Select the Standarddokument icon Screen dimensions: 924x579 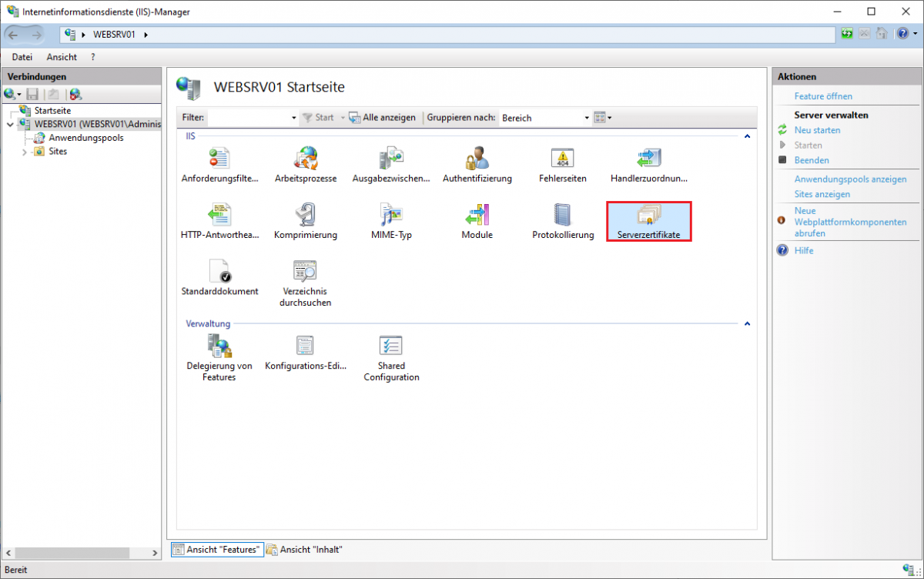pyautogui.click(x=219, y=272)
